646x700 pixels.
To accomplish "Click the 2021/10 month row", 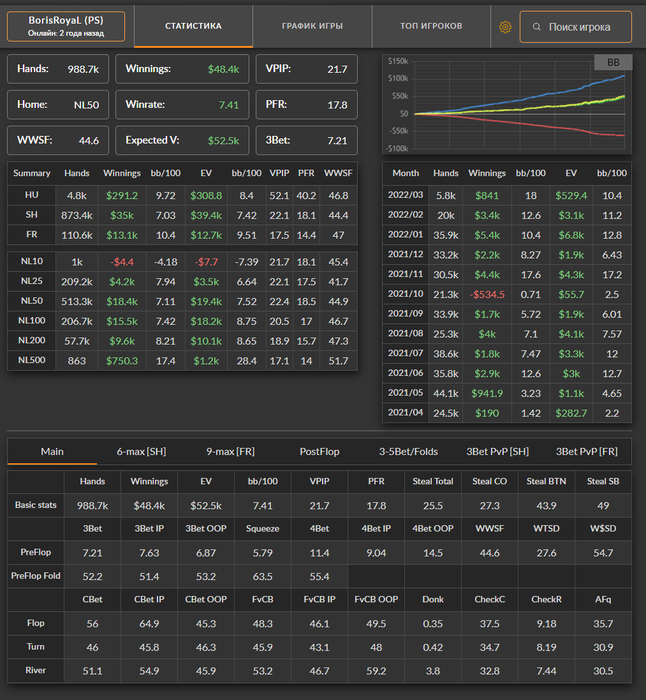I will click(507, 294).
